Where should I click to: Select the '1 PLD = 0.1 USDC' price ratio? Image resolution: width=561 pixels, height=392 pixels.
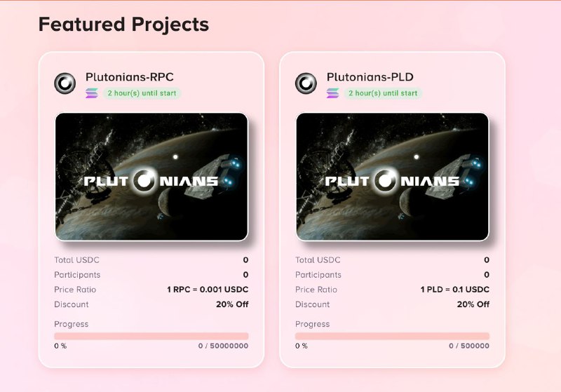coord(454,290)
